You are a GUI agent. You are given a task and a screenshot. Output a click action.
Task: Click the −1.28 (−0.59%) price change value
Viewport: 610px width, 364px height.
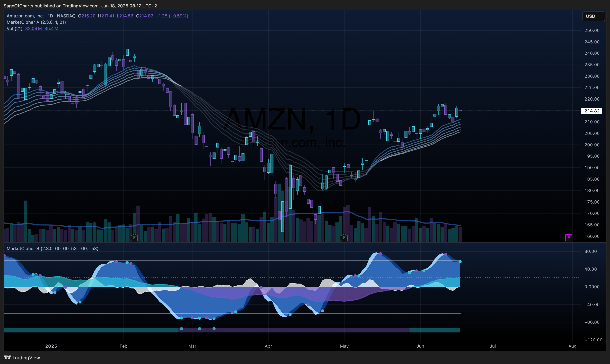(172, 16)
